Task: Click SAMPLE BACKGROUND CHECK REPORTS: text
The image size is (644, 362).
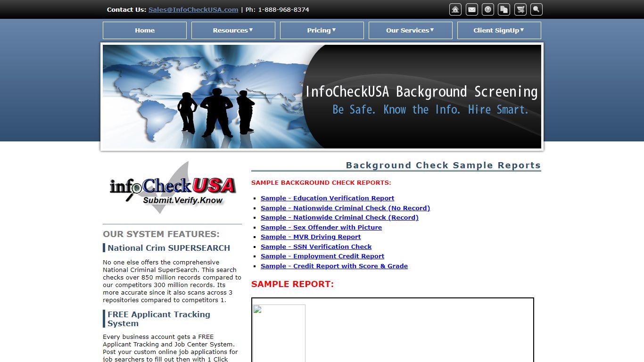Action: (x=321, y=183)
